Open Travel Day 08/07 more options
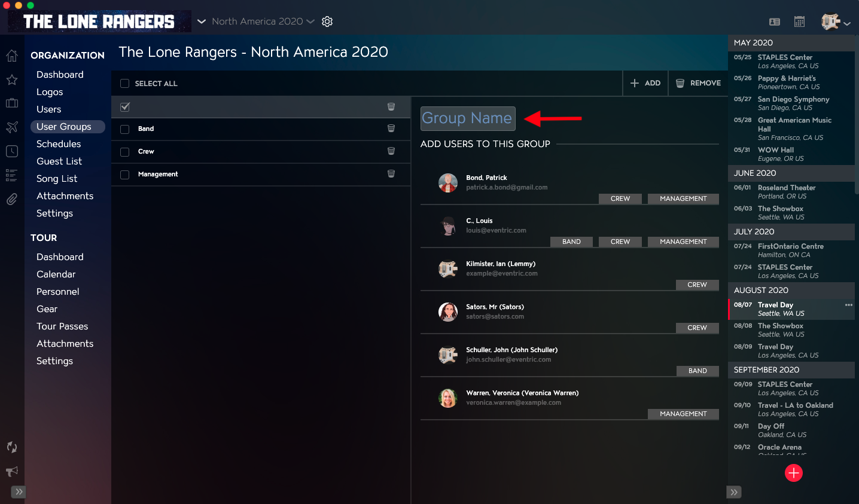Image resolution: width=859 pixels, height=504 pixels. coord(848,305)
